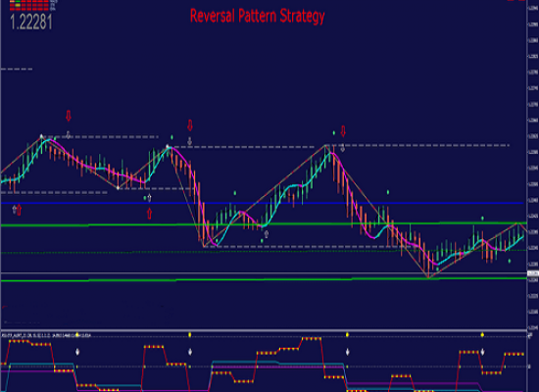Select the red sell arrow above the third peak
539x392 pixels.
tap(343, 130)
